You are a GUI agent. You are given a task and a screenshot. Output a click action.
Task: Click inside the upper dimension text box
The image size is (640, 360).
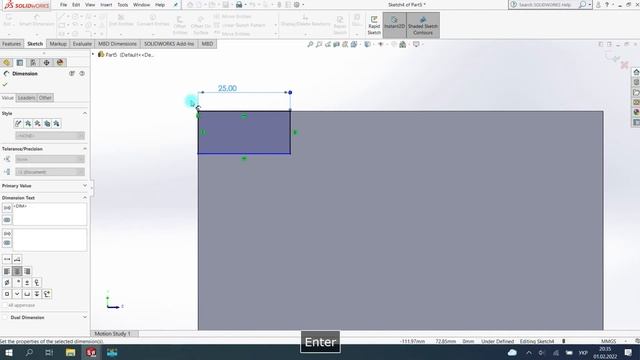coord(50,214)
